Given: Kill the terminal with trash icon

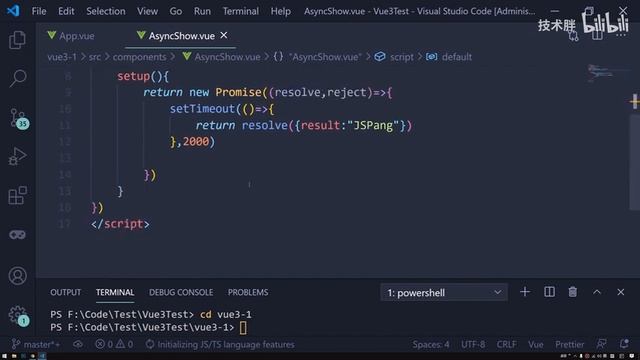Looking at the screenshot, I should [x=573, y=292].
